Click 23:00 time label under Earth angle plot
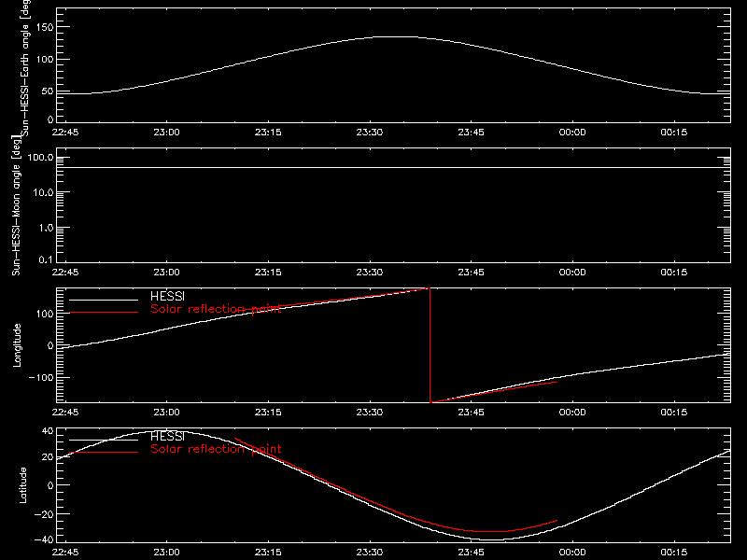The width and height of the screenshot is (747, 560). [167, 132]
